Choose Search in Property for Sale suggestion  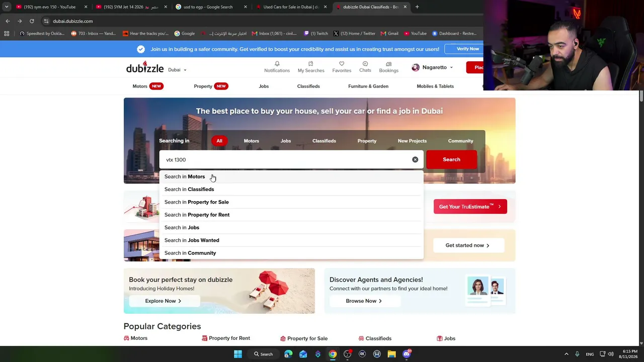coord(291,202)
